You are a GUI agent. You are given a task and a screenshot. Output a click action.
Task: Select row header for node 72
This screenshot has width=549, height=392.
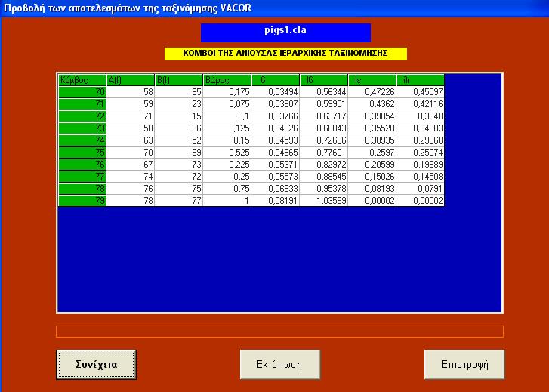[82, 116]
